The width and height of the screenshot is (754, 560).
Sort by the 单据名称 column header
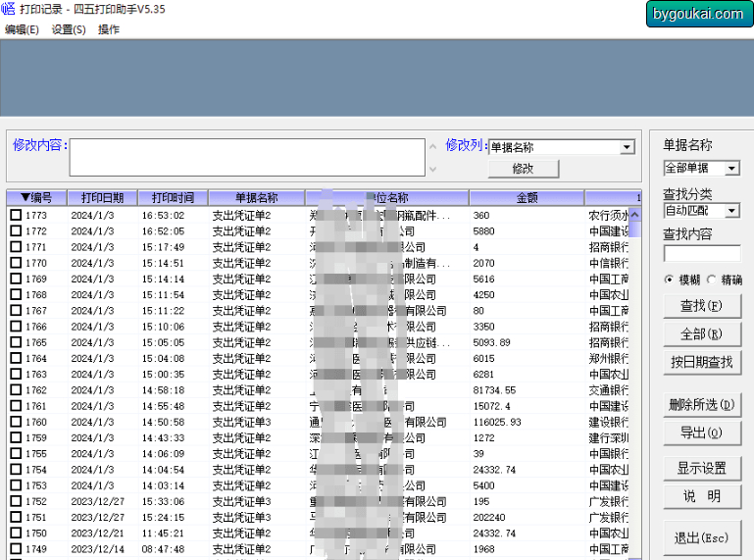[x=257, y=198]
